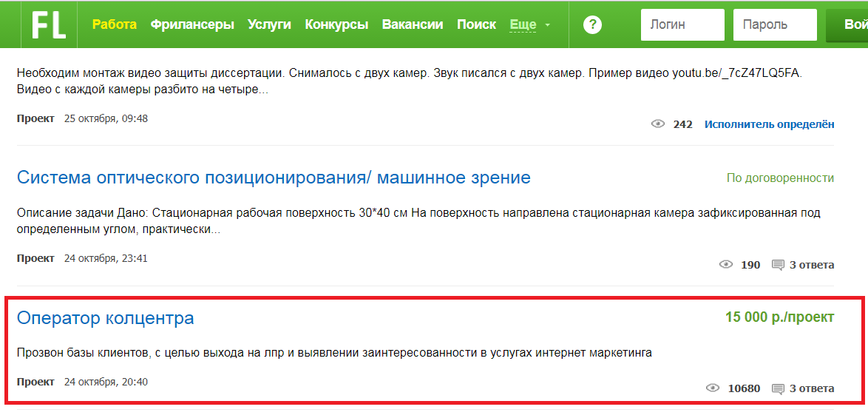The image size is (868, 418).
Task: Focus the Пароль input field
Action: coord(775,25)
